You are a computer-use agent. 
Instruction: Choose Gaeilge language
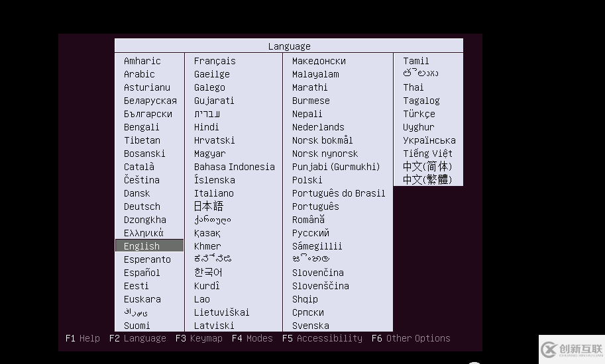click(212, 74)
